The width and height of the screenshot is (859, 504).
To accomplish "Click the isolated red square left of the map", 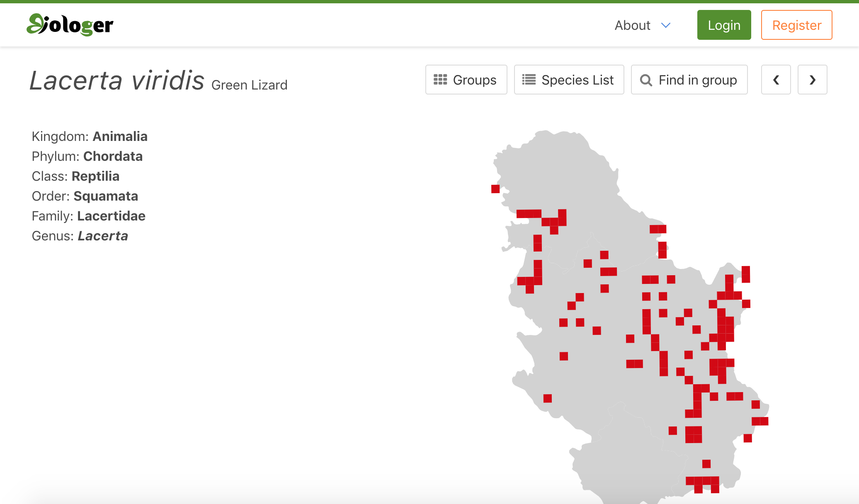I will point(495,189).
